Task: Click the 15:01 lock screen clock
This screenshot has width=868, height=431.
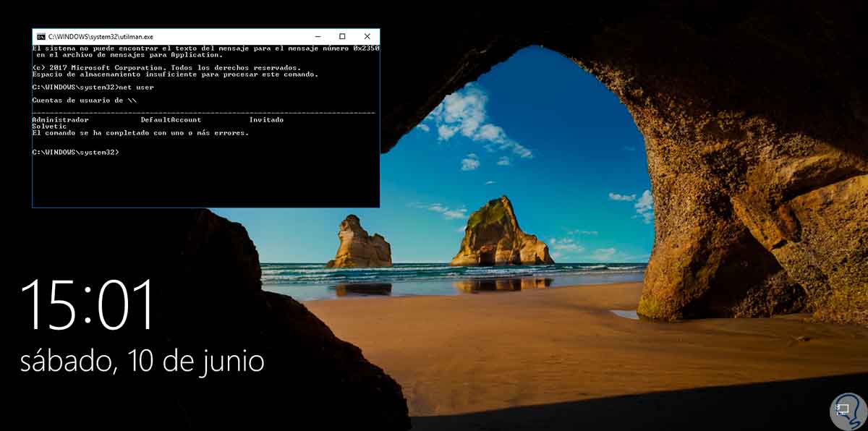Action: click(x=88, y=304)
